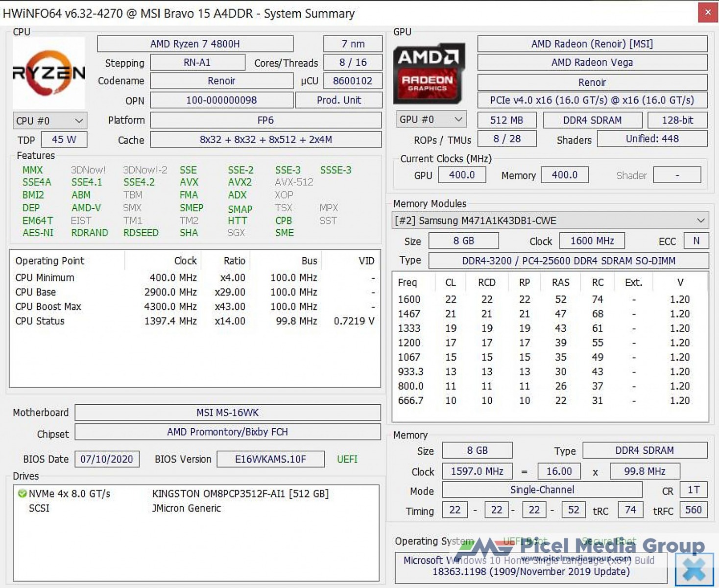Click the Cache 8x32 + 8x32 field
Viewport: 719px width, 588px height.
pyautogui.click(x=265, y=139)
